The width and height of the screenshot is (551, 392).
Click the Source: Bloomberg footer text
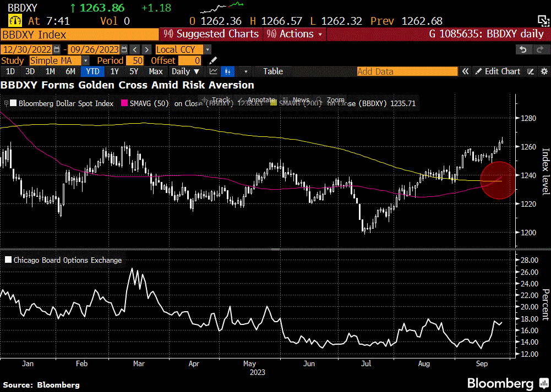click(x=41, y=385)
